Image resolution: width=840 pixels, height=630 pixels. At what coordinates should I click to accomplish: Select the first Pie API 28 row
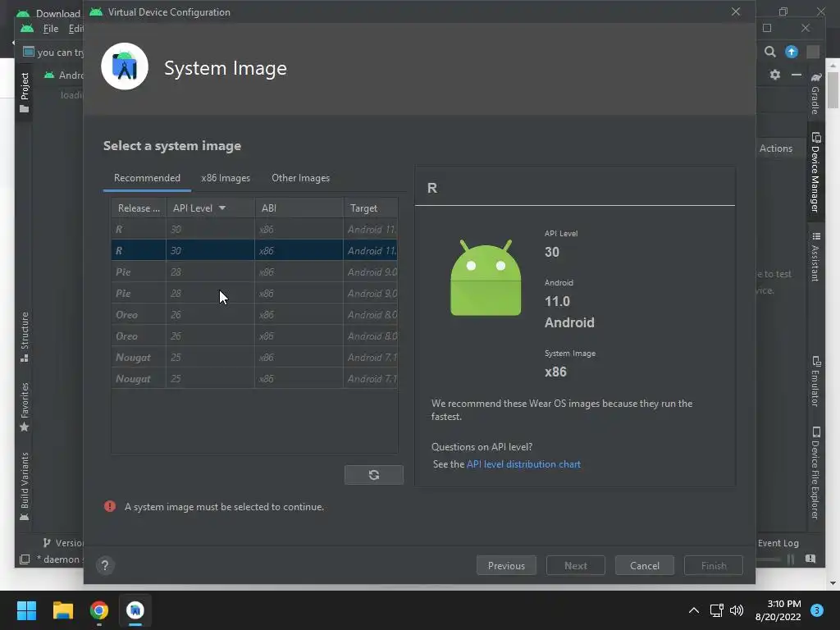pos(254,272)
